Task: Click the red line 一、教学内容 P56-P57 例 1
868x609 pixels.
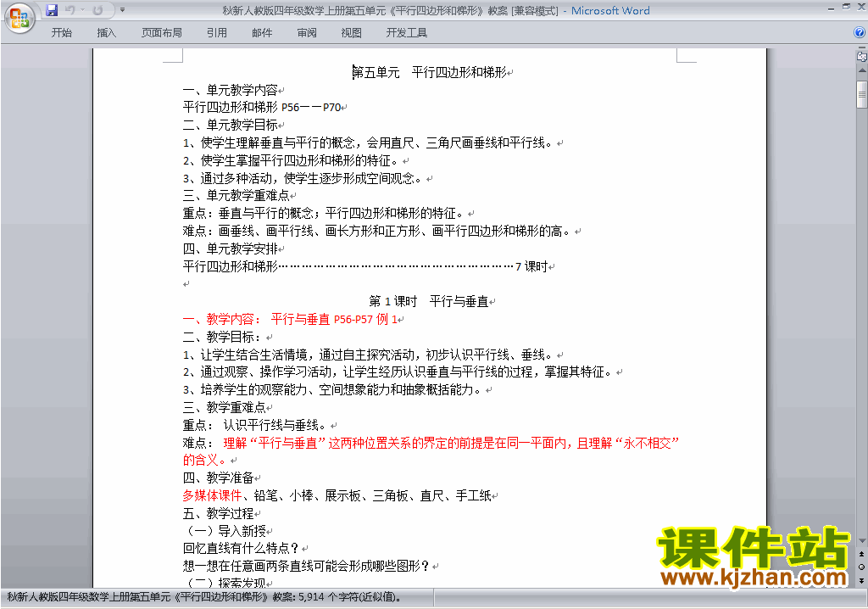Action: tap(290, 319)
